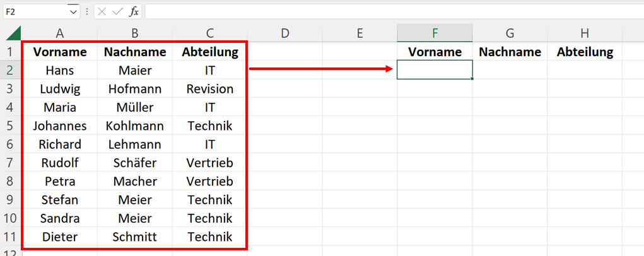
Task: Select cell F2 under Vorname
Action: click(435, 70)
